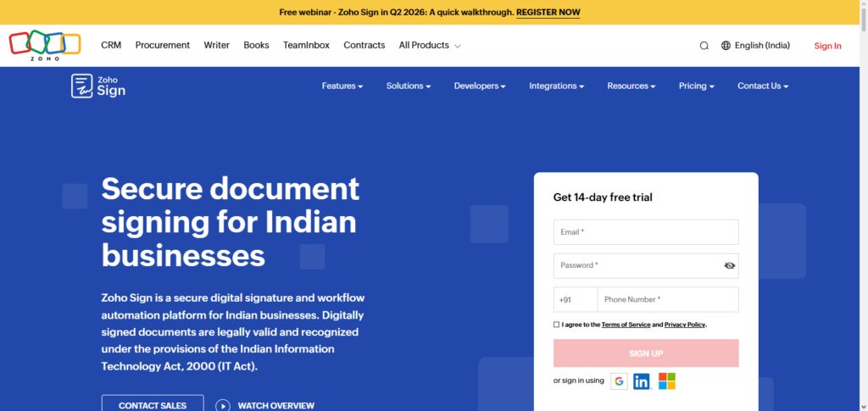The image size is (868, 411).
Task: Click the REGISTER NOW webinar link
Action: 548,12
